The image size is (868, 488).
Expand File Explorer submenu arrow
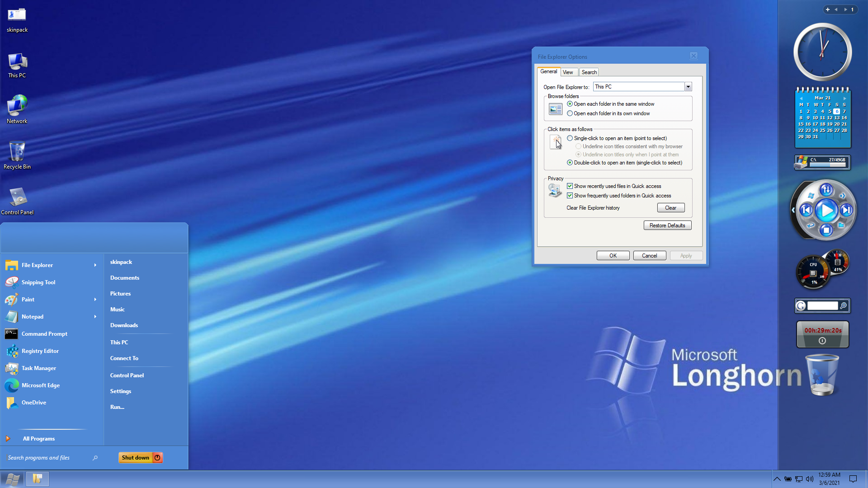coord(95,265)
